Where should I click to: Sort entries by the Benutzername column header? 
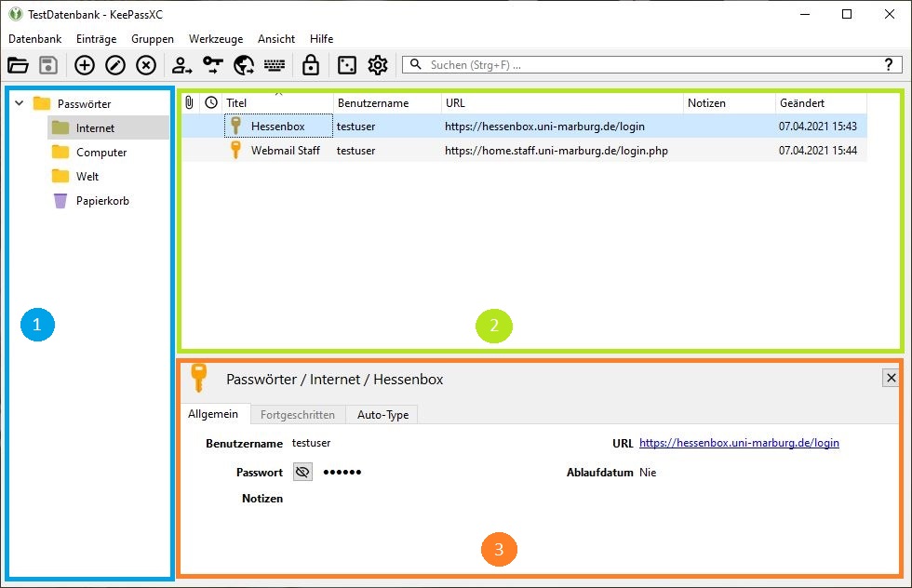point(387,103)
